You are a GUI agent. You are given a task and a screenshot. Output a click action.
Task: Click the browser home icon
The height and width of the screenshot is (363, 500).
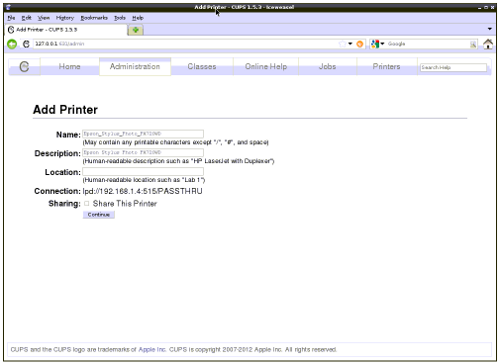click(488, 44)
